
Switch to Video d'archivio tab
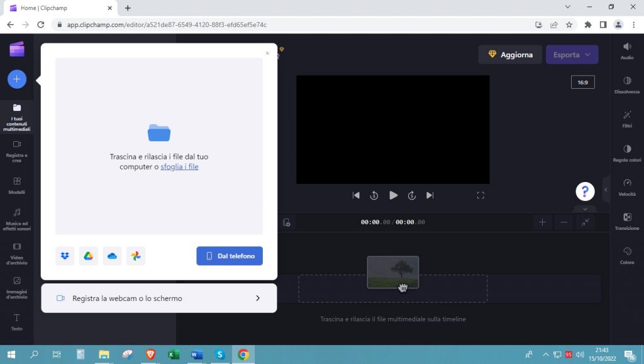(x=16, y=252)
